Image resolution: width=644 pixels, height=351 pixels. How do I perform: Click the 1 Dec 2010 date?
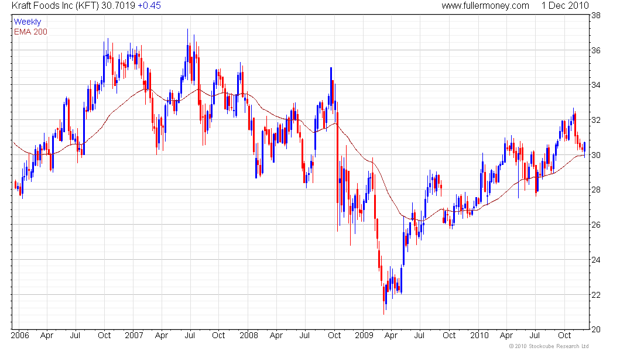tap(565, 6)
